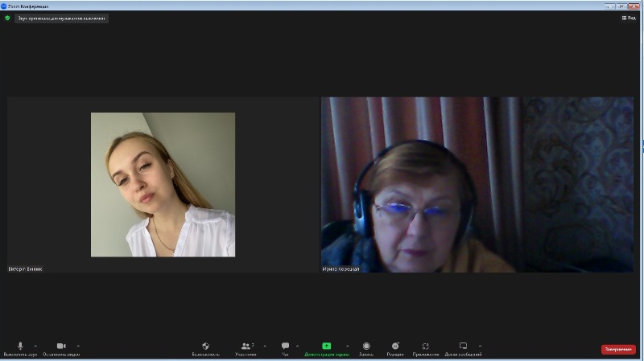
Task: Open the Reactions menu
Action: [395, 349]
